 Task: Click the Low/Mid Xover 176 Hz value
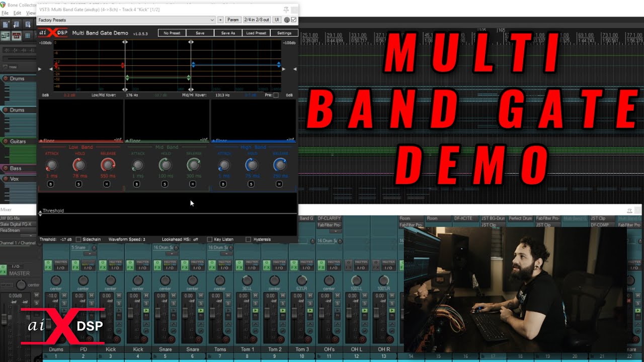click(132, 95)
